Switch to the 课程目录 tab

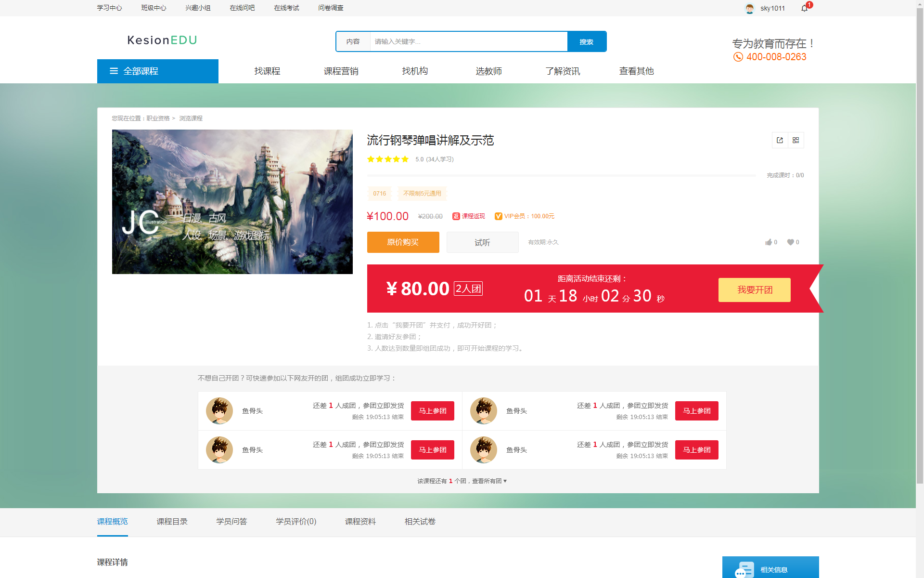click(172, 521)
